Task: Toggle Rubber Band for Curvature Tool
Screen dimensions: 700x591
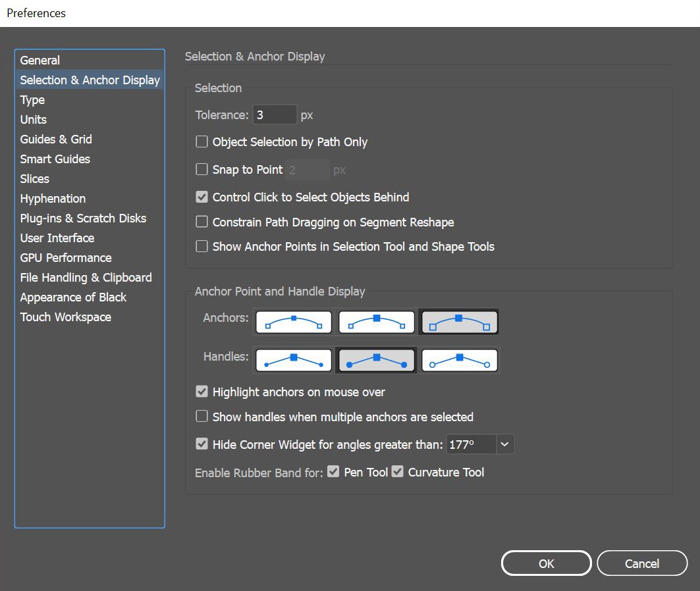Action: (x=397, y=471)
